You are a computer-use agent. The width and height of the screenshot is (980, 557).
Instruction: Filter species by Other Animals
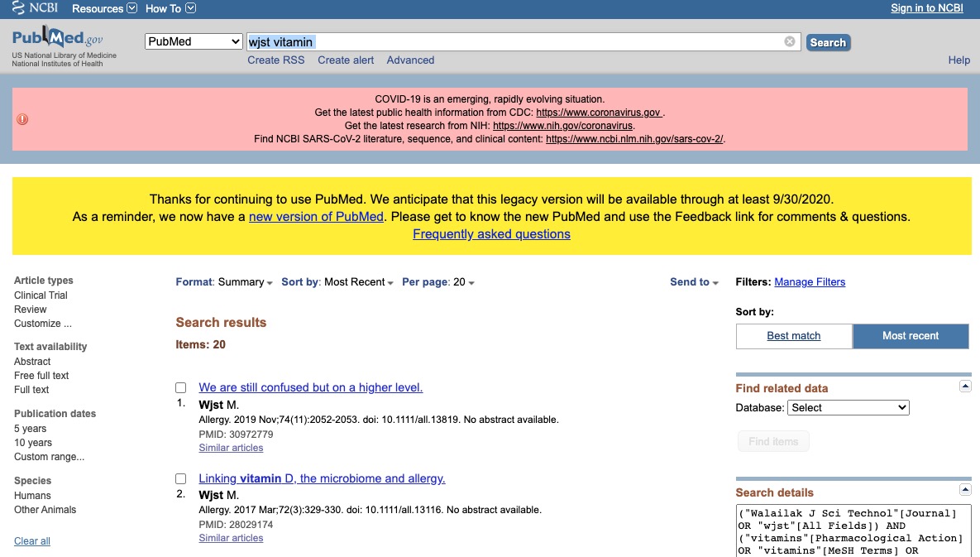[45, 510]
